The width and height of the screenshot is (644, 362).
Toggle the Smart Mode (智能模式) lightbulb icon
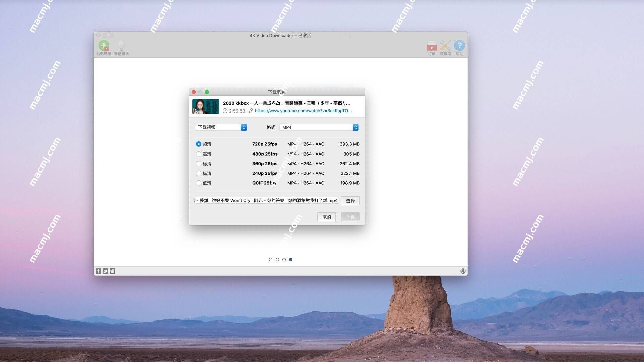[121, 46]
